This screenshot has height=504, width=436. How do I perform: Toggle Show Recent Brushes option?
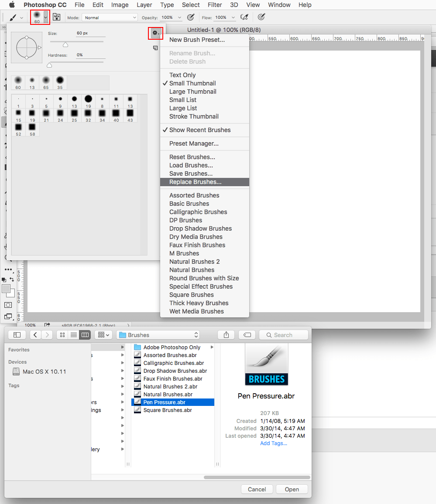[205, 130]
